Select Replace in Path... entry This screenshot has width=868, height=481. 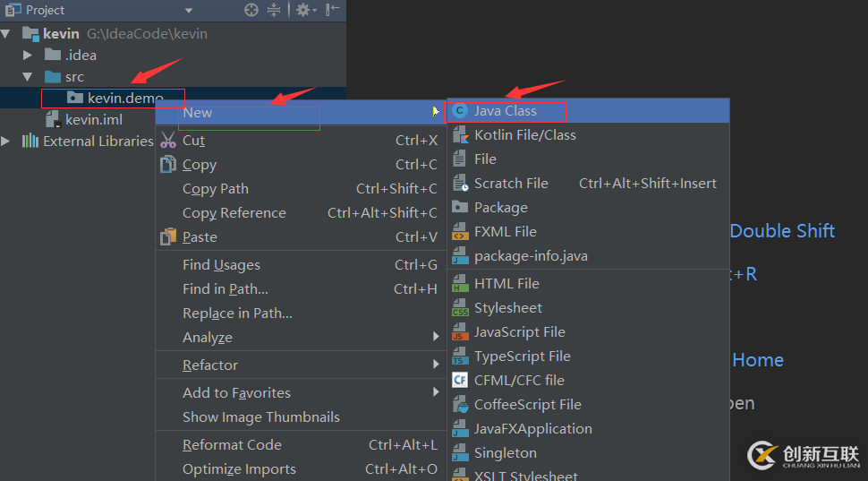[301, 314]
